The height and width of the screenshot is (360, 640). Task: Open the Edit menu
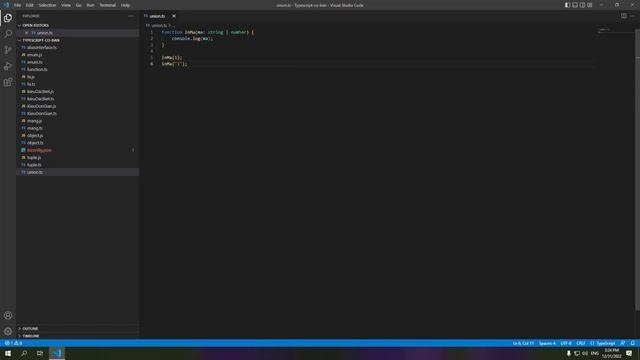point(30,5)
